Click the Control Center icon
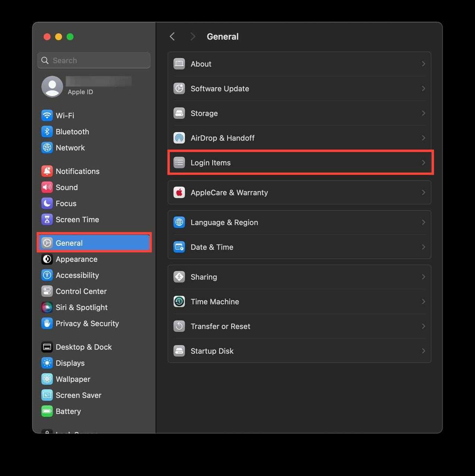The width and height of the screenshot is (475, 476). coord(47,291)
